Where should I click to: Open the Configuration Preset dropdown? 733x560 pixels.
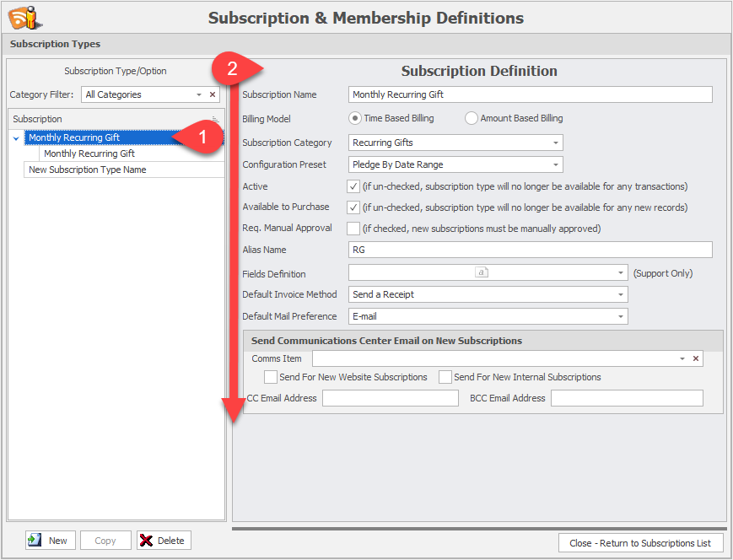555,164
